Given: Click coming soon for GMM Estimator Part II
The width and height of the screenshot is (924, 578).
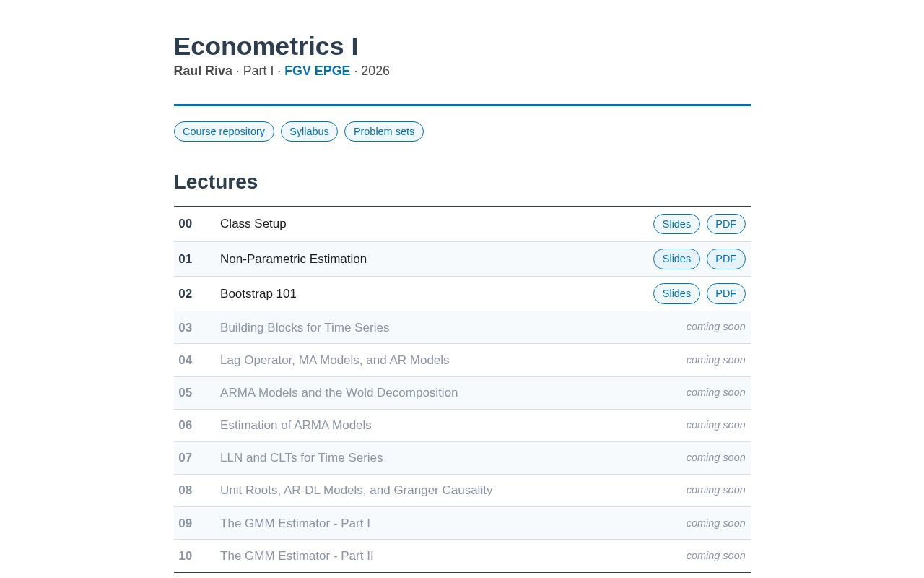Looking at the screenshot, I should (x=716, y=556).
